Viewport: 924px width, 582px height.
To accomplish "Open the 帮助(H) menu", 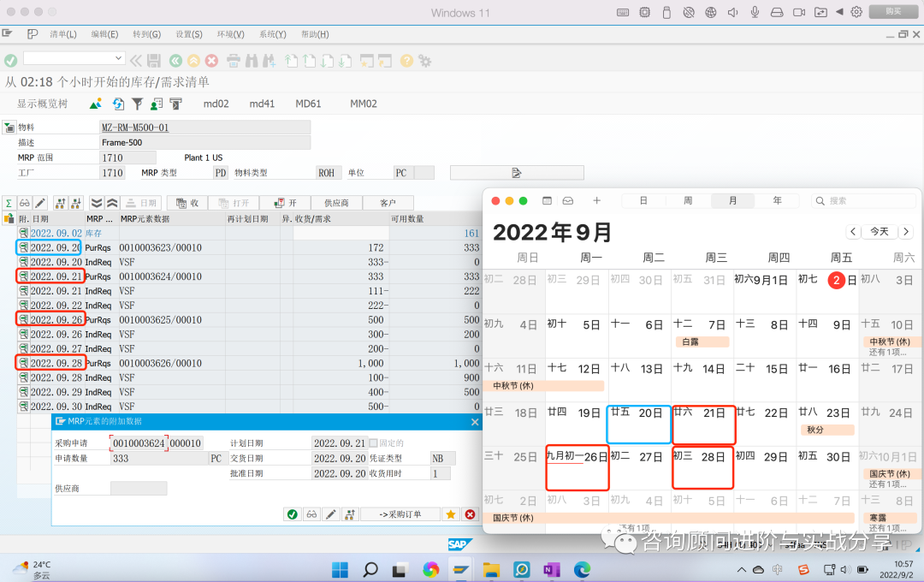I will pyautogui.click(x=315, y=34).
